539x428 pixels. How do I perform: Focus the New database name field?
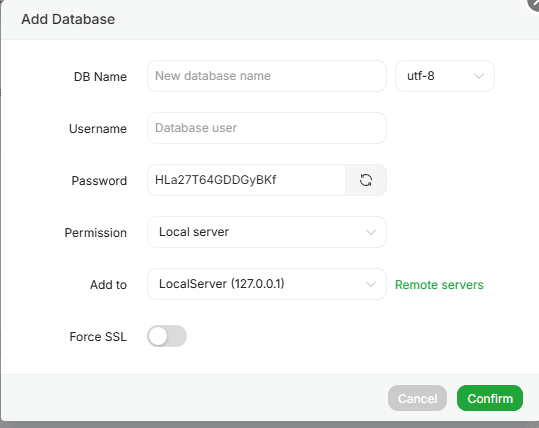(x=267, y=76)
